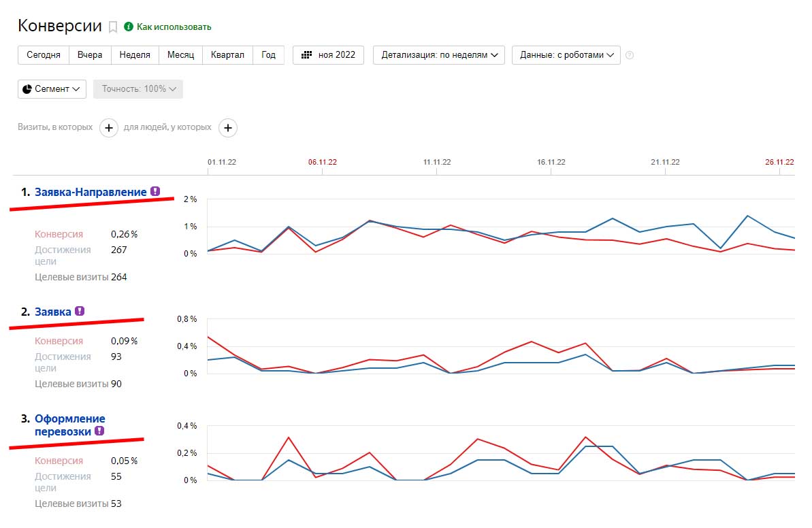Open the Точность: 100% dropdown
Screen dimensions: 812x528
click(x=138, y=89)
